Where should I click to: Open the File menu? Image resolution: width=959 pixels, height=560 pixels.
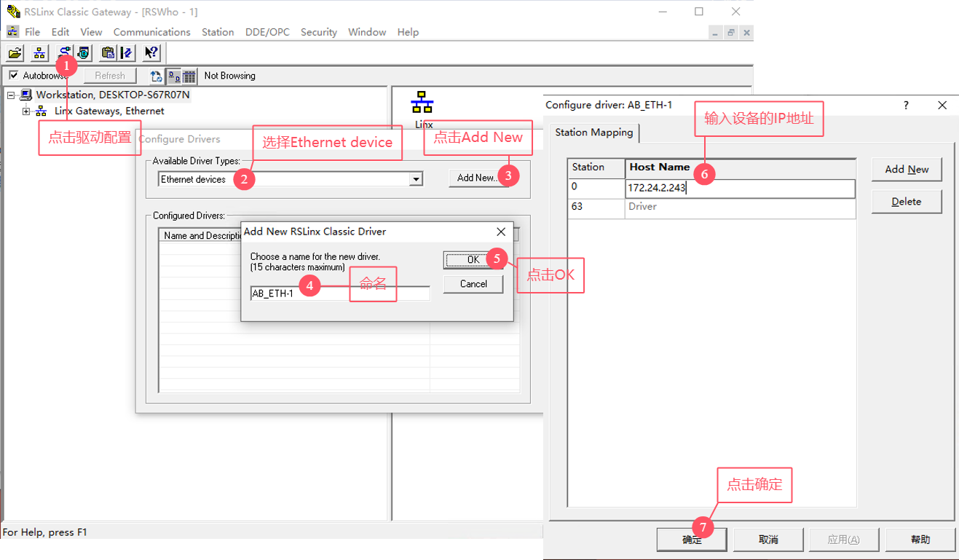(x=33, y=32)
